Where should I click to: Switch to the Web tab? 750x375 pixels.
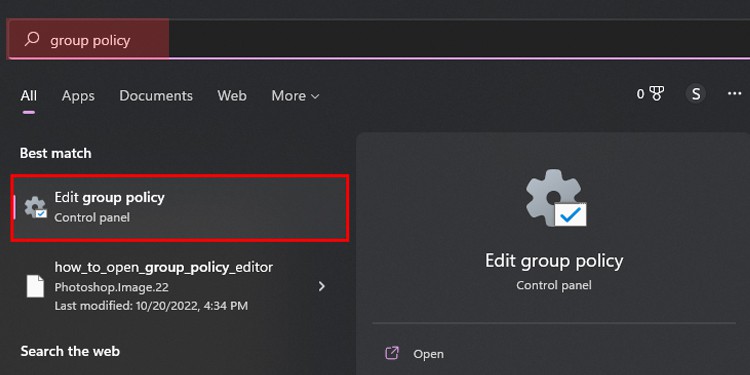pos(232,96)
